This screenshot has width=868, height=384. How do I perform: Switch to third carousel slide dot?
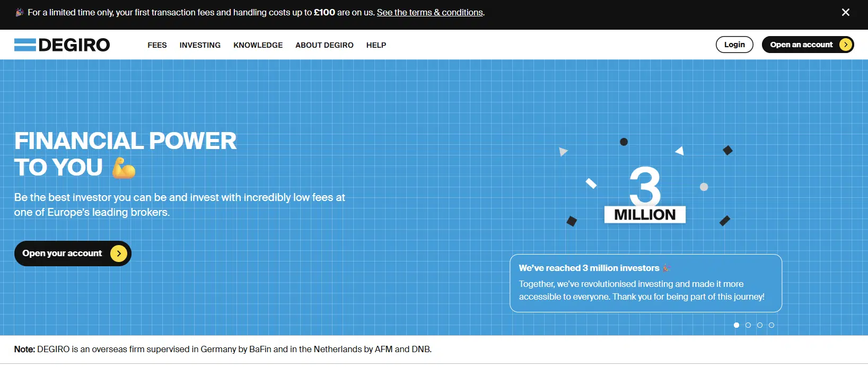point(760,325)
